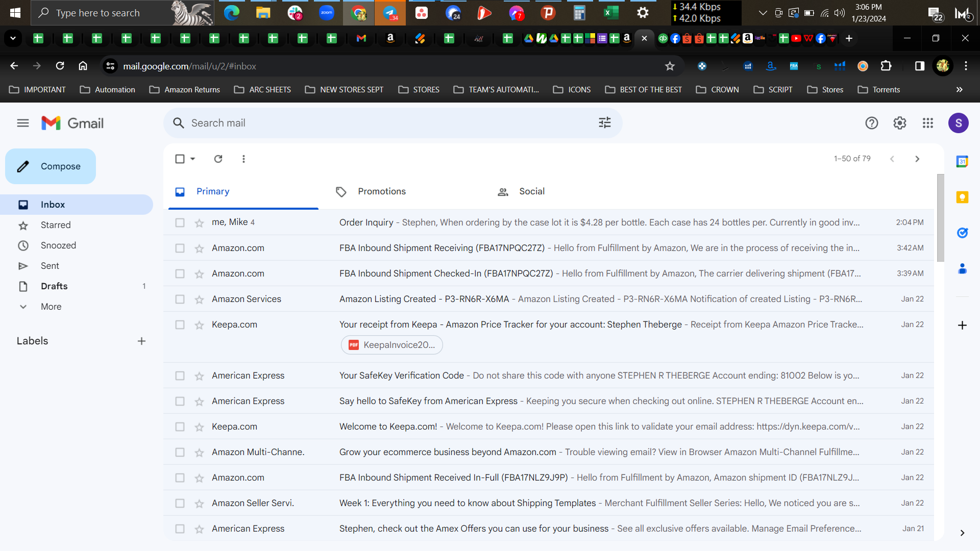Image resolution: width=980 pixels, height=551 pixels.
Task: Go to browser home page
Action: pos(83,66)
